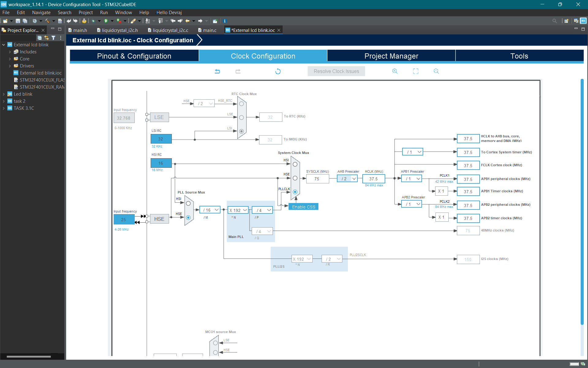The image size is (588, 368).
Task: Expand the Led blink project
Action: (x=4, y=94)
